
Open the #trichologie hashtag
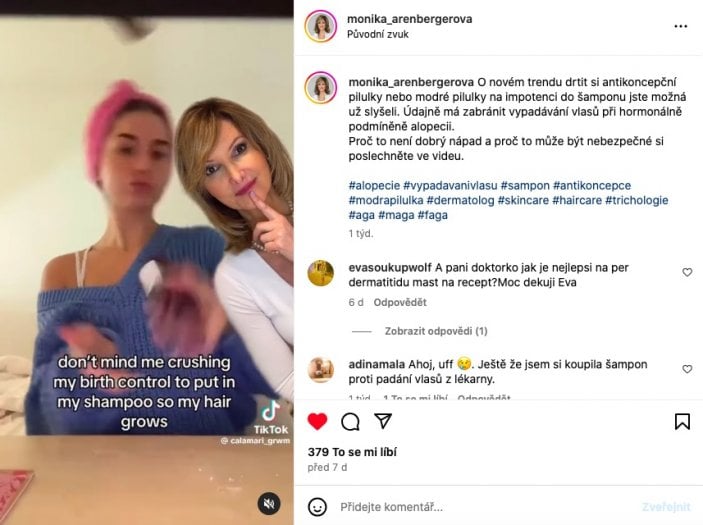pyautogui.click(x=637, y=200)
